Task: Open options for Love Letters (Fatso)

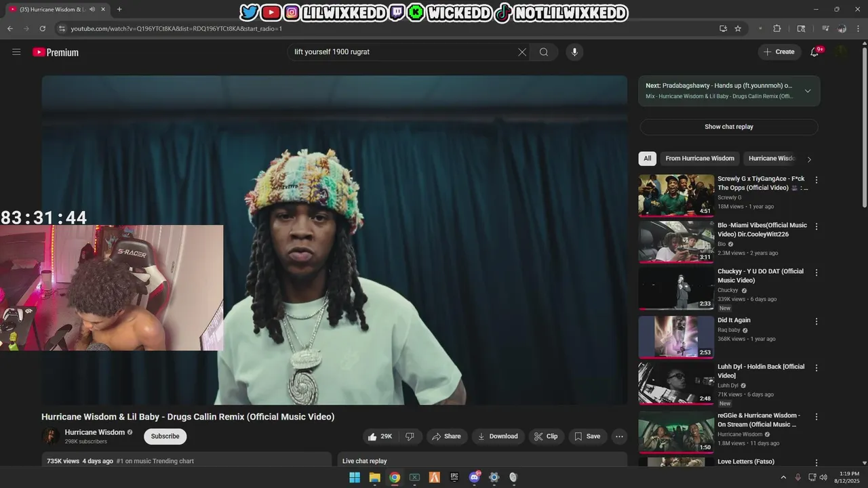Action: 816,463
